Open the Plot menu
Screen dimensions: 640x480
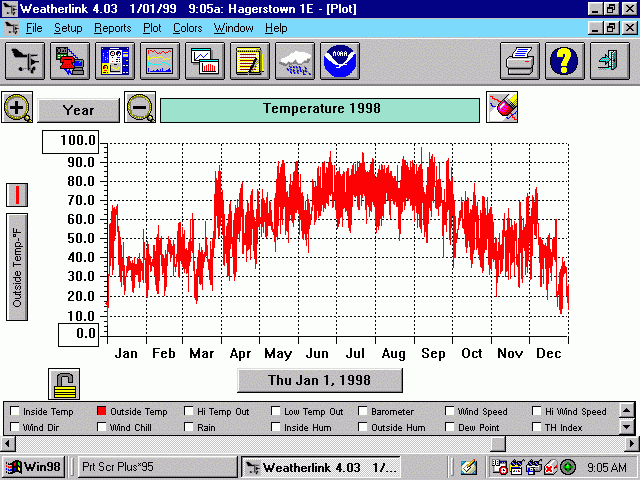[152, 28]
